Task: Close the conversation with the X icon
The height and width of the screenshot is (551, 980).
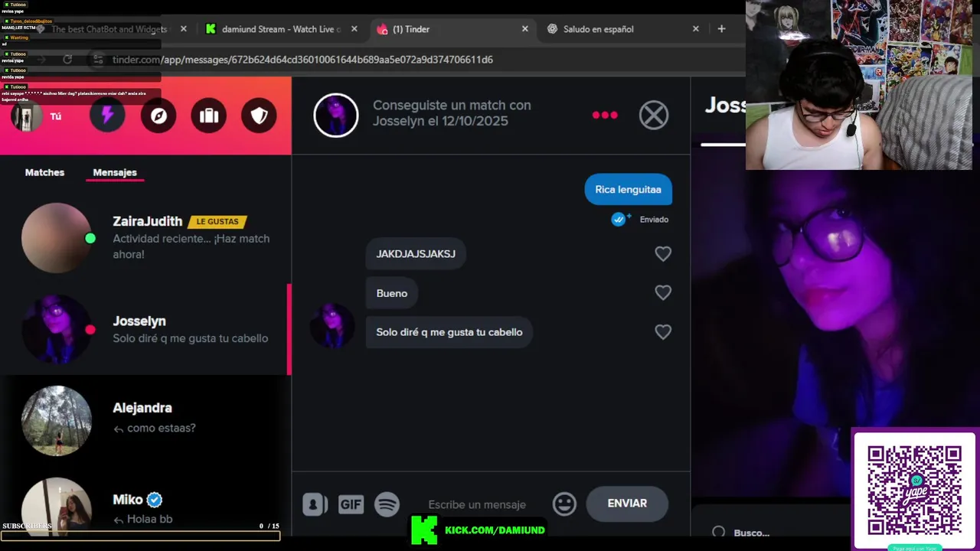Action: pos(654,116)
